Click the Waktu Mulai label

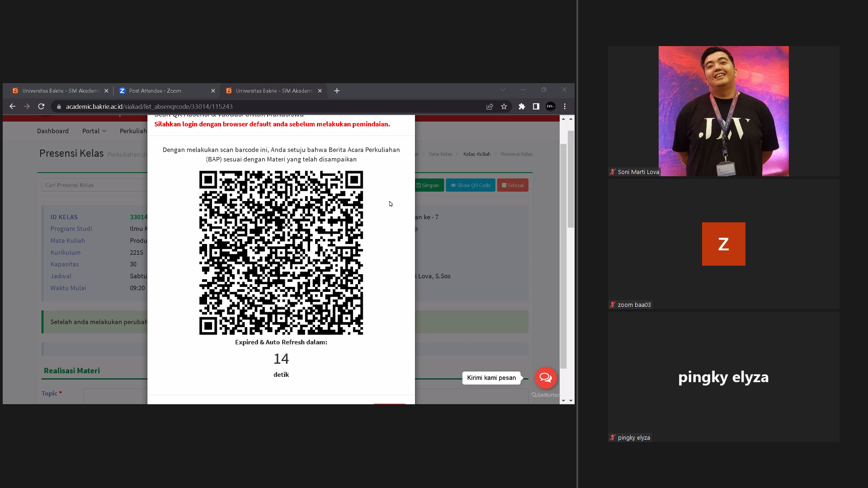68,288
